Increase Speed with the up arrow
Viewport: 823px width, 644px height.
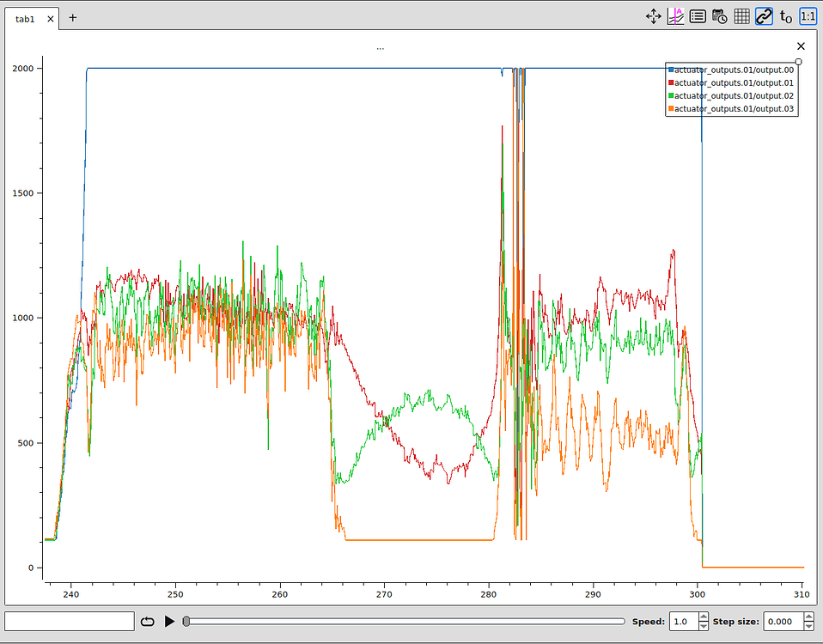pyautogui.click(x=704, y=617)
